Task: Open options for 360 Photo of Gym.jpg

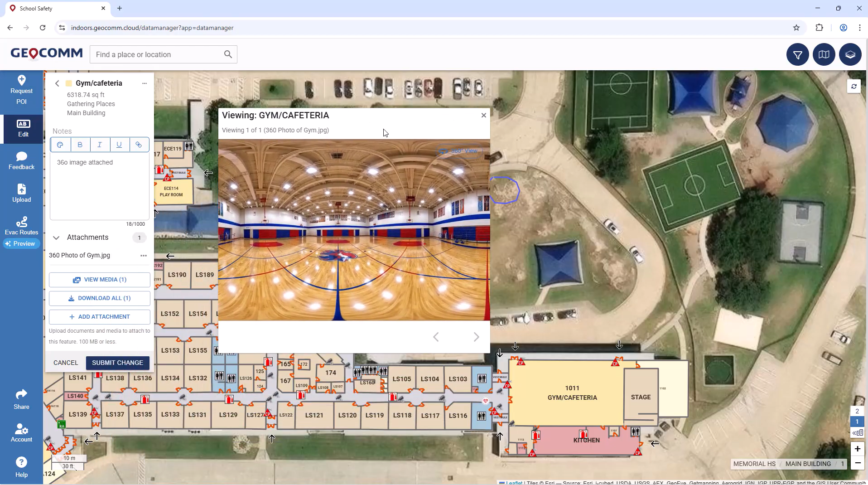Action: (144, 256)
